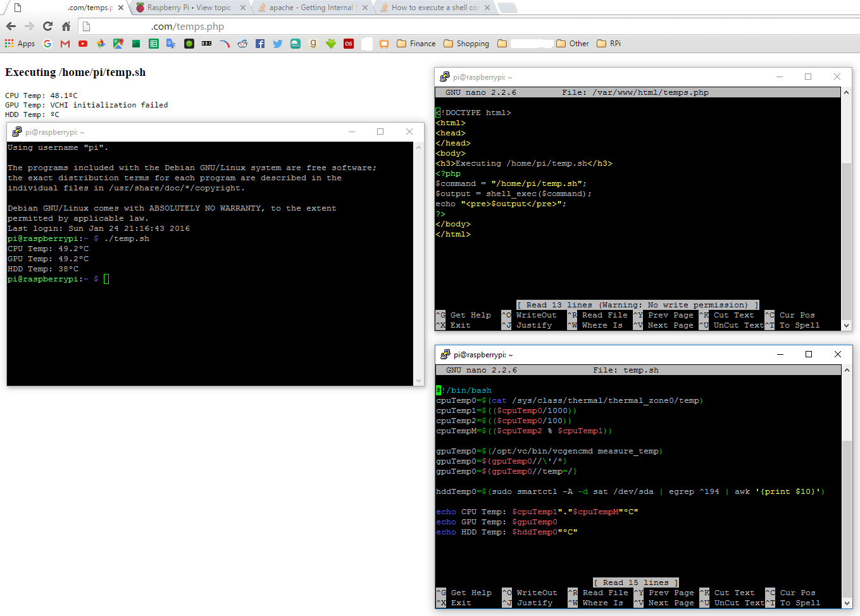This screenshot has height=616, width=860.
Task: Click 'To Spell' in temp.sh nano window
Action: (x=800, y=603)
